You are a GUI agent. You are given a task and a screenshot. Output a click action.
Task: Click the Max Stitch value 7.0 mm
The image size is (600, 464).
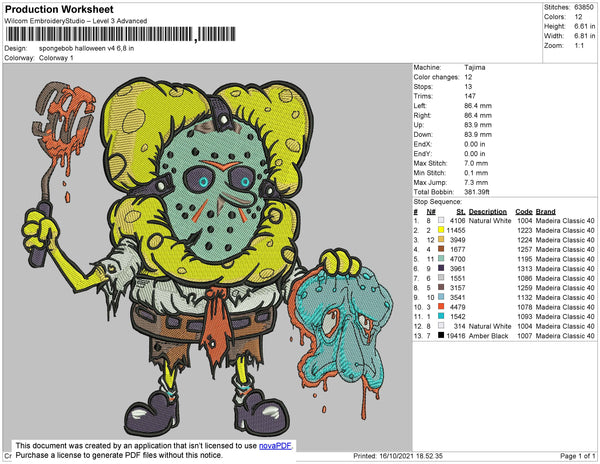click(x=476, y=163)
